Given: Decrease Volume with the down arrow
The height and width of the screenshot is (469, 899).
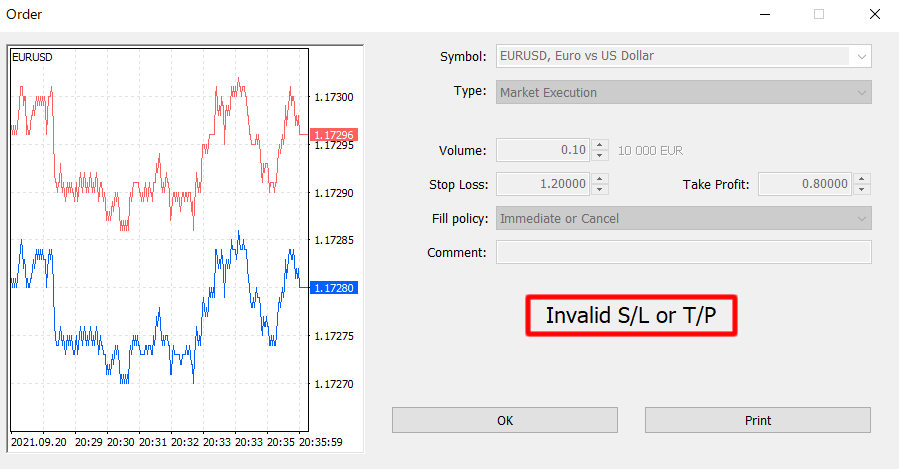Looking at the screenshot, I should click(x=600, y=156).
